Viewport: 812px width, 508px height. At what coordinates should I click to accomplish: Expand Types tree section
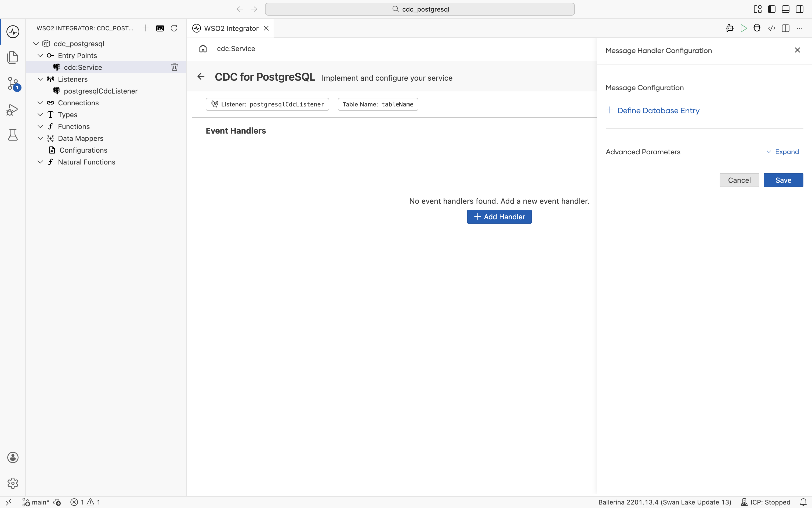(40, 115)
